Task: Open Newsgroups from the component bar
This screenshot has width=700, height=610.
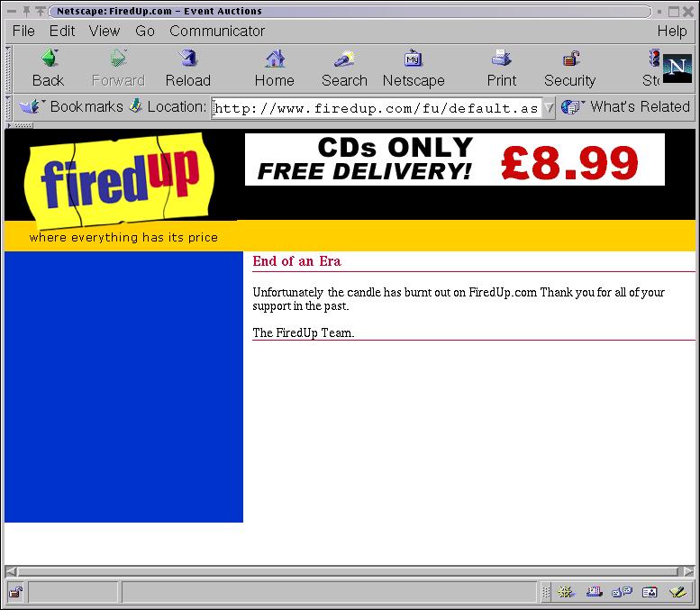Action: [622, 592]
